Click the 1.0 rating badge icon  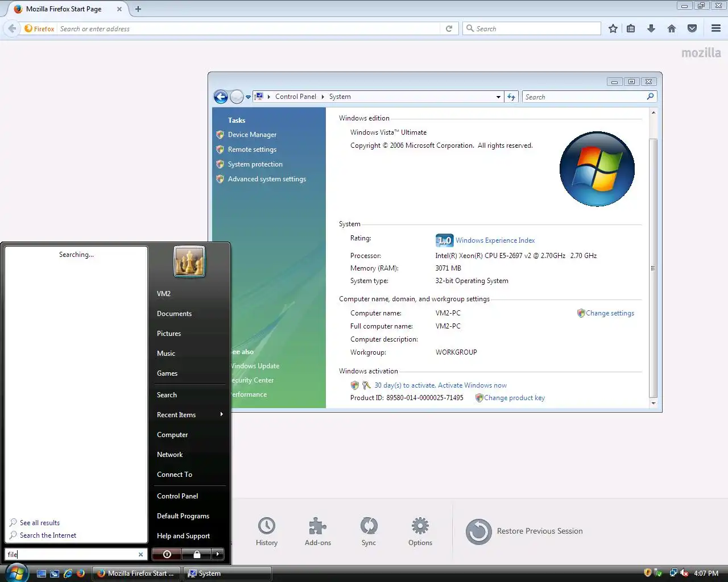[x=444, y=240]
